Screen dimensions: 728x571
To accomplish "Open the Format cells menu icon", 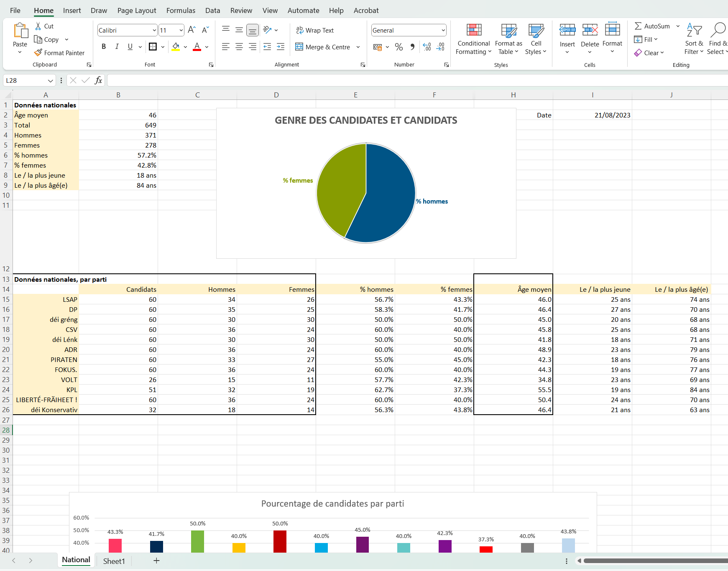I will 613,29.
